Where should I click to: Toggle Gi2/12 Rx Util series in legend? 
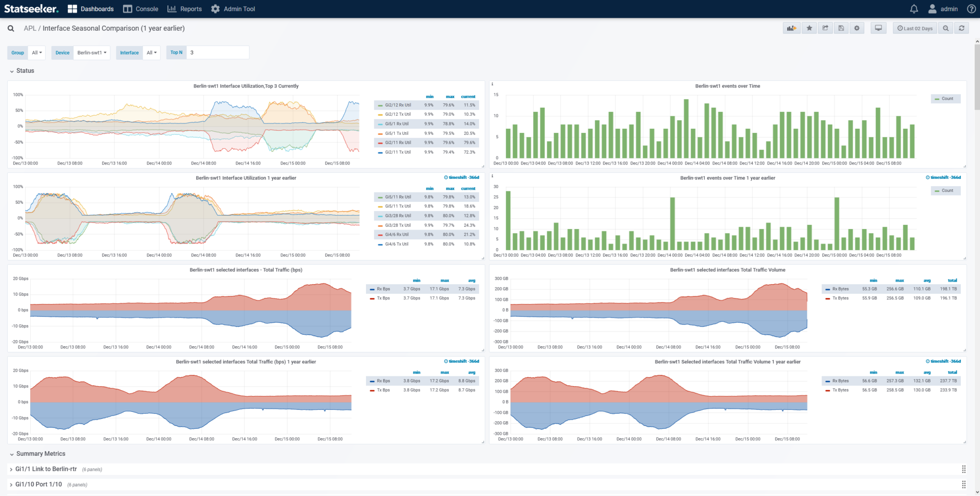[x=398, y=105]
